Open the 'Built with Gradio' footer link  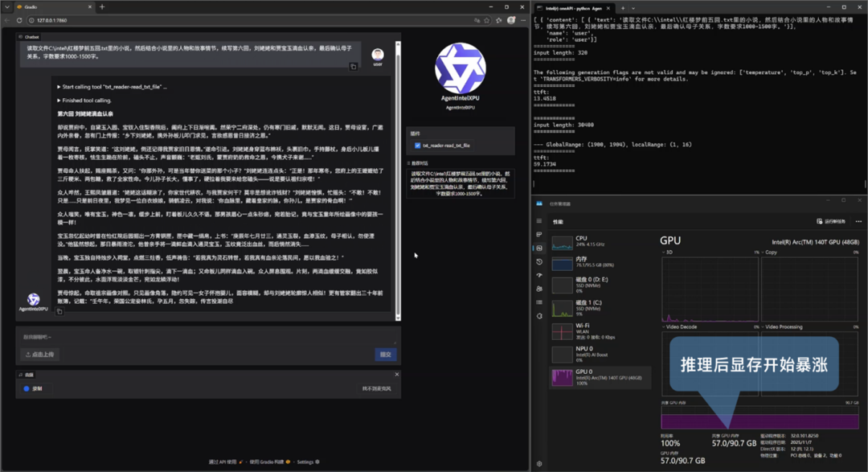point(269,462)
